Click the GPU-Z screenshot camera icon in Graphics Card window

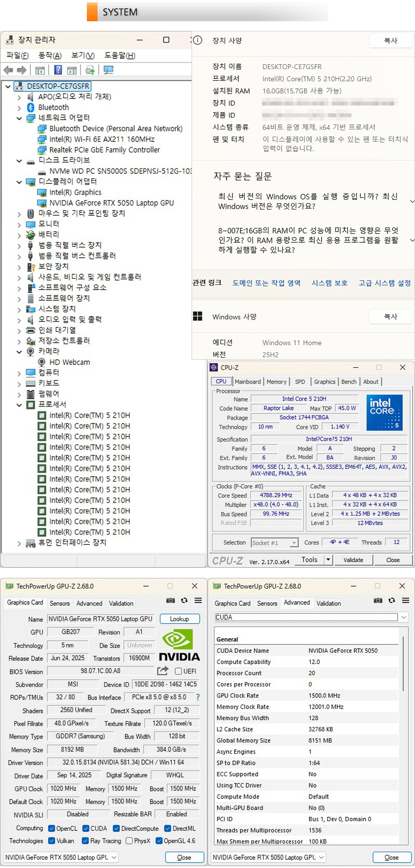170,601
